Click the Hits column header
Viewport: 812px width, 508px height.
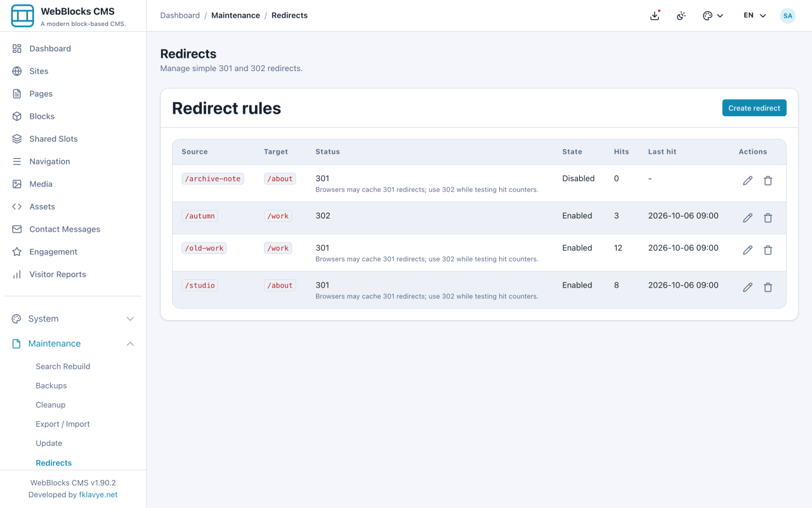tap(622, 152)
